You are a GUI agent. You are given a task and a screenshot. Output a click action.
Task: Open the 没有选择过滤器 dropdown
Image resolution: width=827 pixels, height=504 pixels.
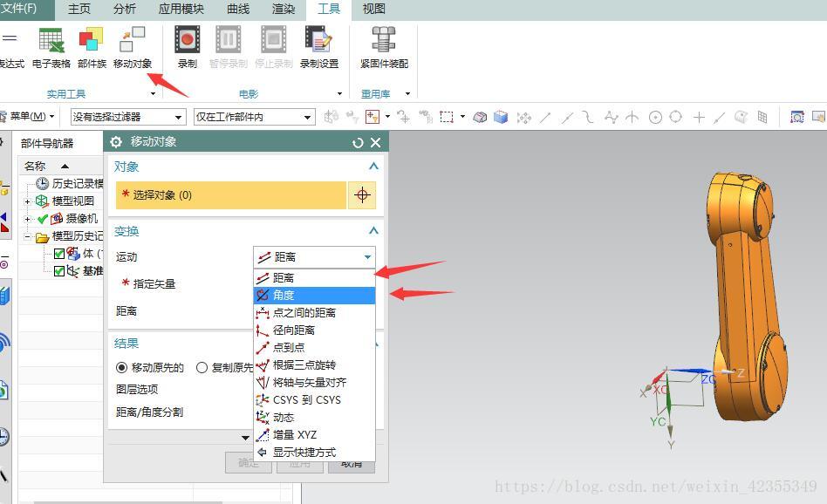click(x=128, y=117)
